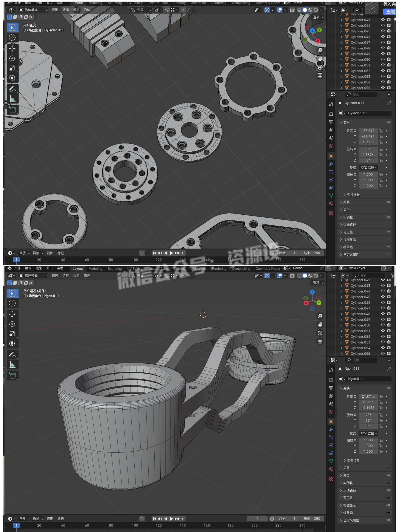
Task: Toggle overlays button in lower viewport header
Action: tap(280, 276)
